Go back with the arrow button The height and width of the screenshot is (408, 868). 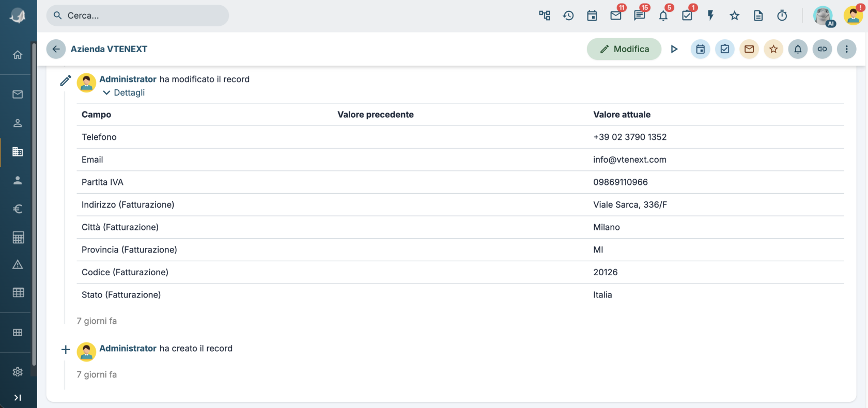tap(56, 49)
